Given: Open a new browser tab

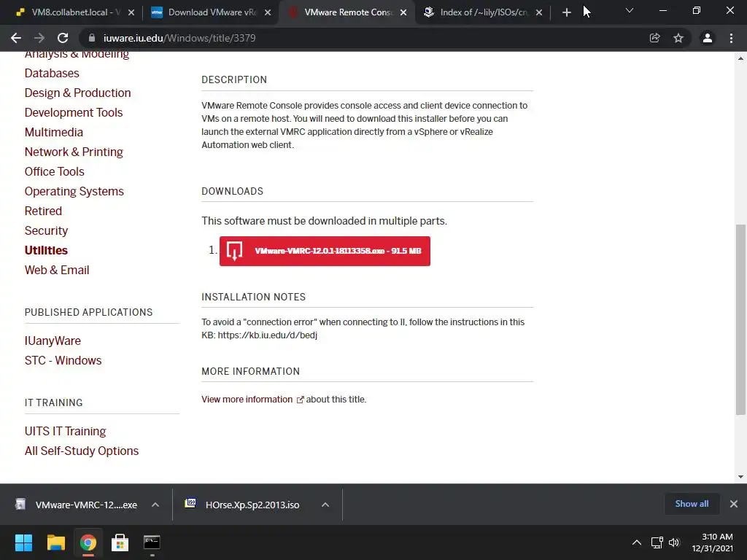Looking at the screenshot, I should coord(566,12).
